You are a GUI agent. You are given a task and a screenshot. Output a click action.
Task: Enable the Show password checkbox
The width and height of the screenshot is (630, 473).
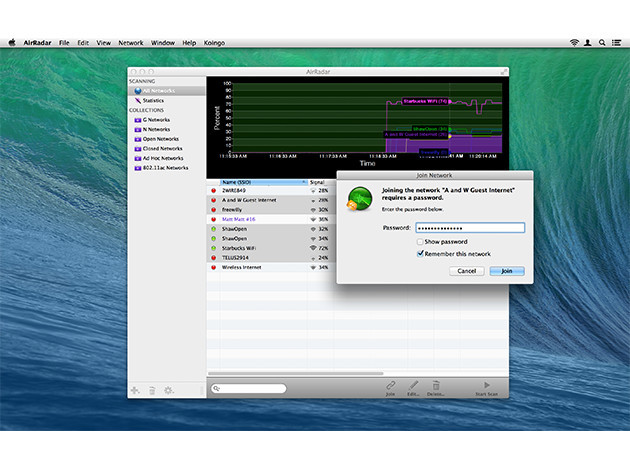(x=420, y=242)
